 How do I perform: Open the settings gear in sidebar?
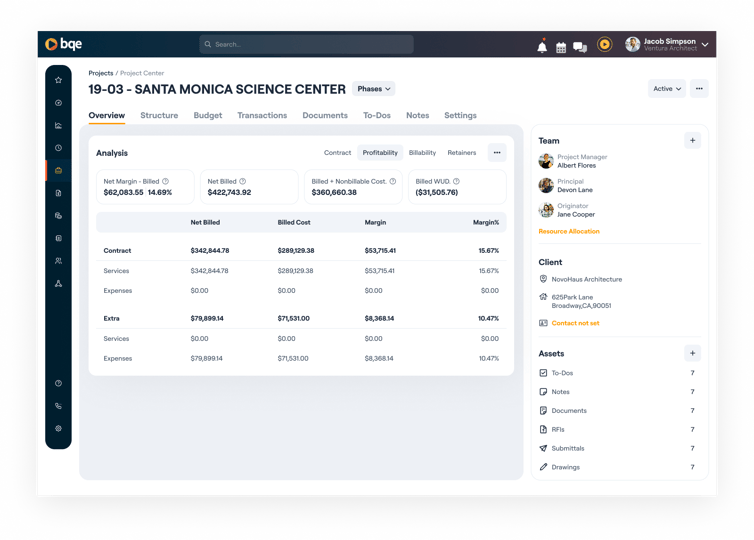tap(58, 428)
